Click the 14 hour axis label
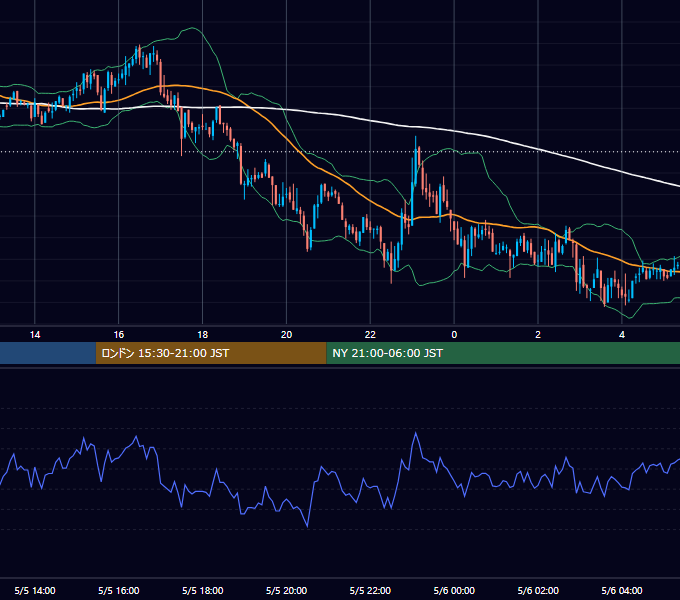The height and width of the screenshot is (600, 680). tap(35, 335)
